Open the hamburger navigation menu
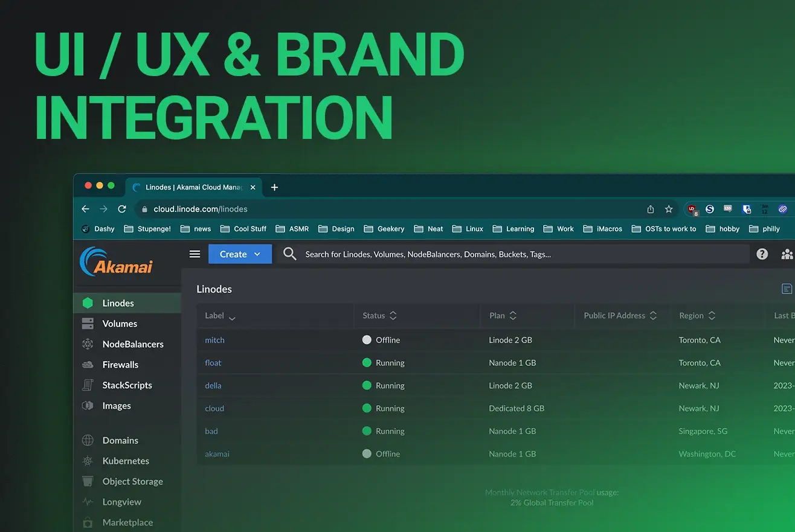Screen dimensions: 795x532 tap(195, 254)
